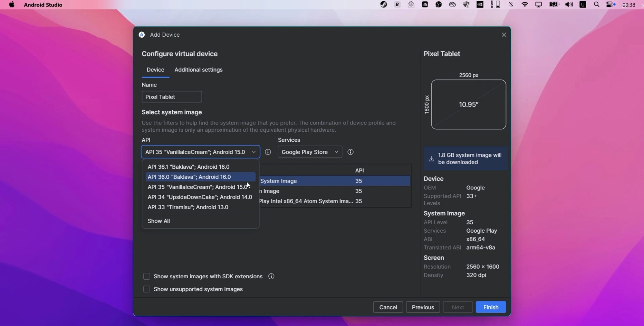Click the Steam menu bar icon
Screen dimensions: 644x326
[384, 4]
